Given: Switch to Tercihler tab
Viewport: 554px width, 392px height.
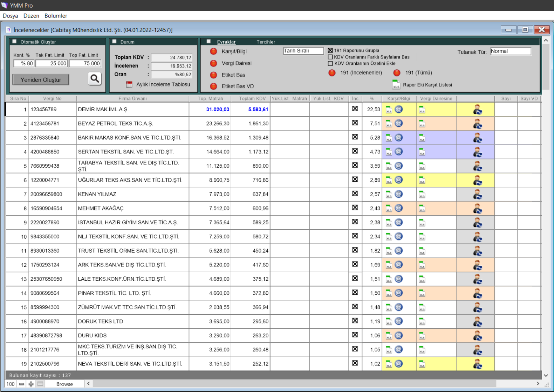Looking at the screenshot, I should click(266, 42).
